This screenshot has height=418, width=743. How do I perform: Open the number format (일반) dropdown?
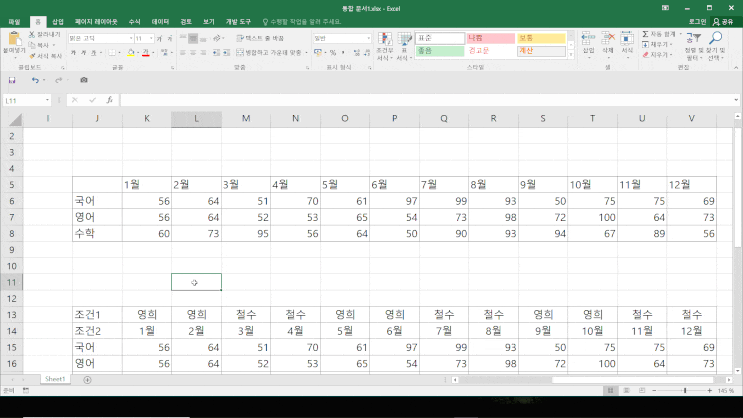click(368, 38)
